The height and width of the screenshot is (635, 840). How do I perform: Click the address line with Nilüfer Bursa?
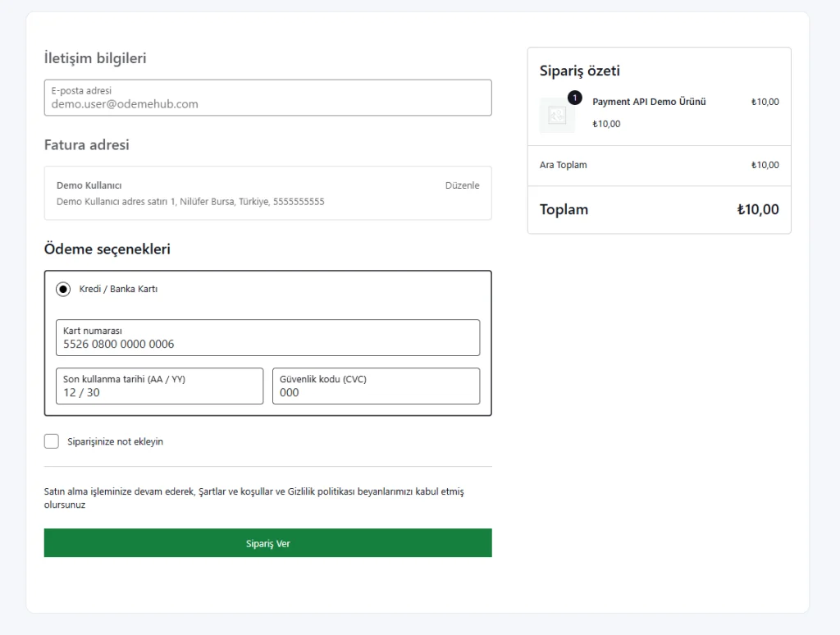[x=190, y=202]
